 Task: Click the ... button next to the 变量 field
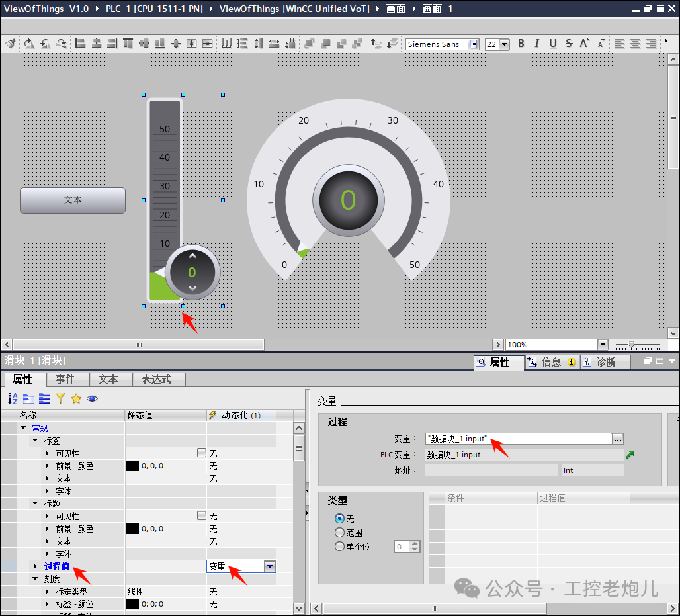(x=616, y=439)
